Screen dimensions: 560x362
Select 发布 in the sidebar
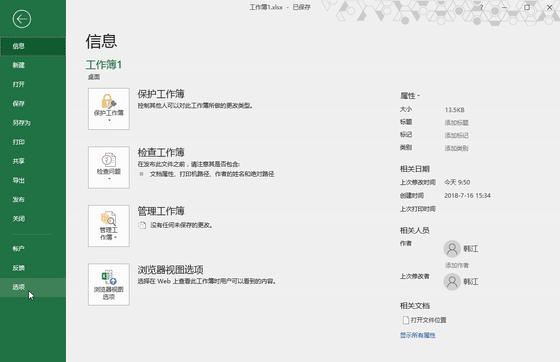pyautogui.click(x=33, y=200)
